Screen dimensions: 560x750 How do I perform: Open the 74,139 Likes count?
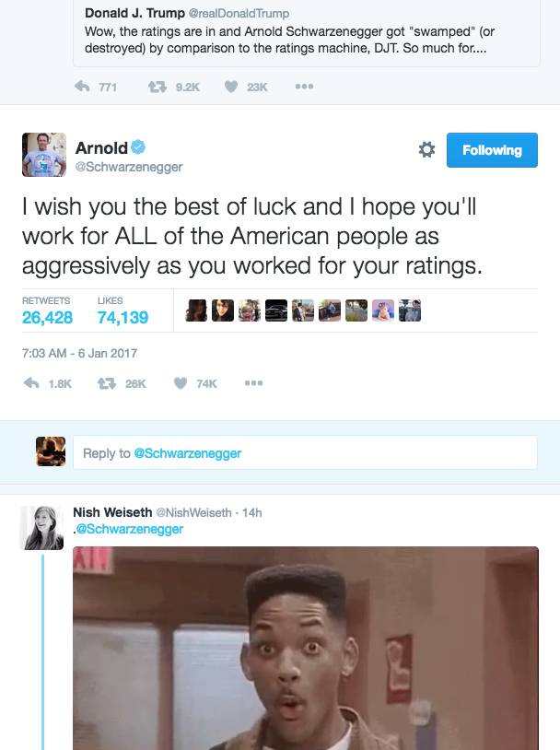pyautogui.click(x=122, y=317)
